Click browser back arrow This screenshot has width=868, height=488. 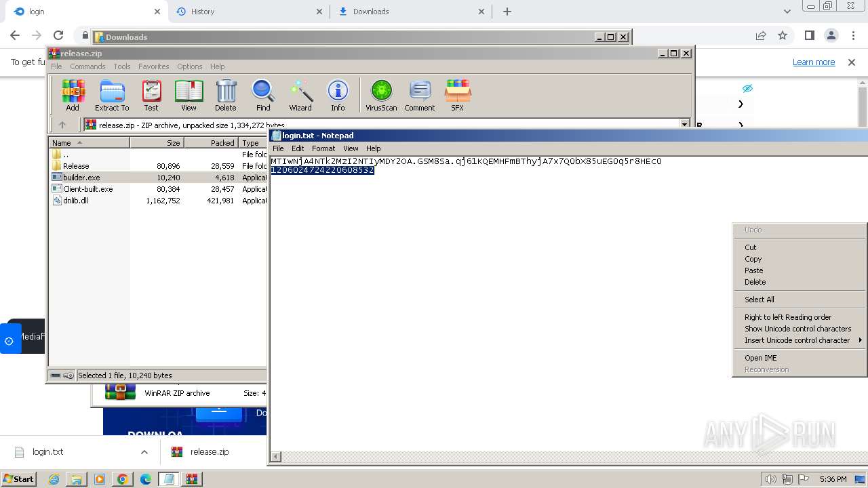pos(15,35)
